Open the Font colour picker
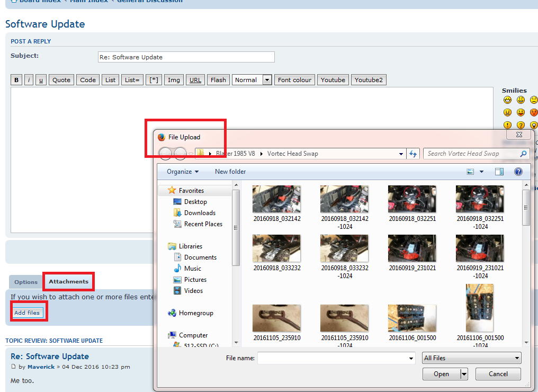Screen dimensions: 538x392 [294, 80]
